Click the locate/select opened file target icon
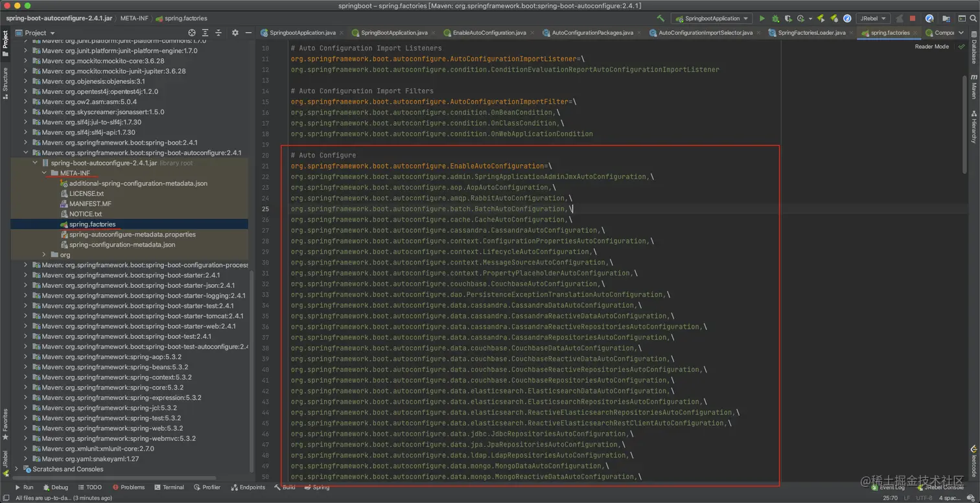This screenshot has height=503, width=980. click(x=192, y=32)
